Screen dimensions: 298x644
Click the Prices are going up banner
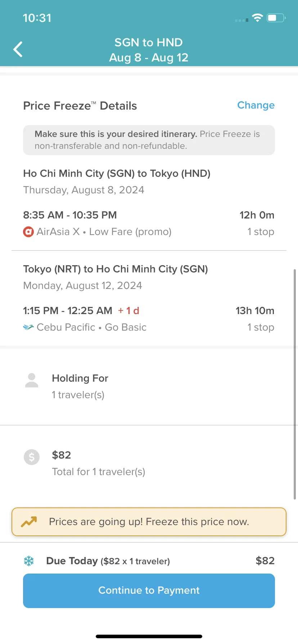coord(149,522)
